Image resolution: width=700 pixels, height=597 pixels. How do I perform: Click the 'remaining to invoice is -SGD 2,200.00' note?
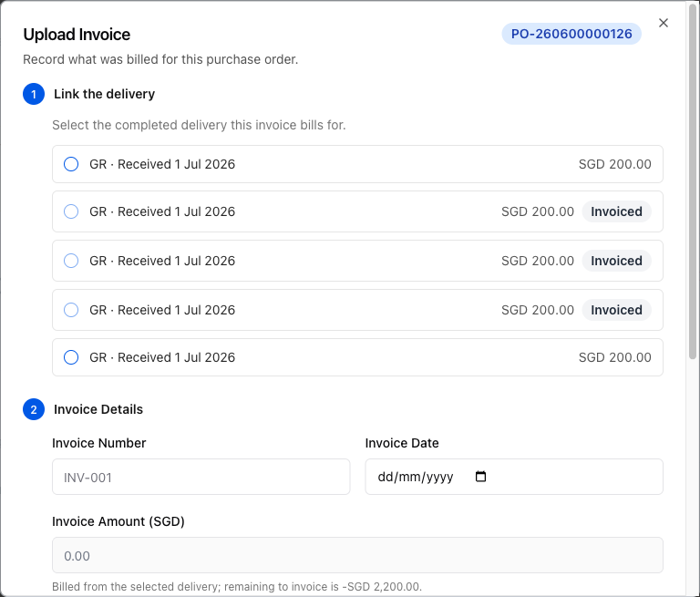pyautogui.click(x=237, y=586)
